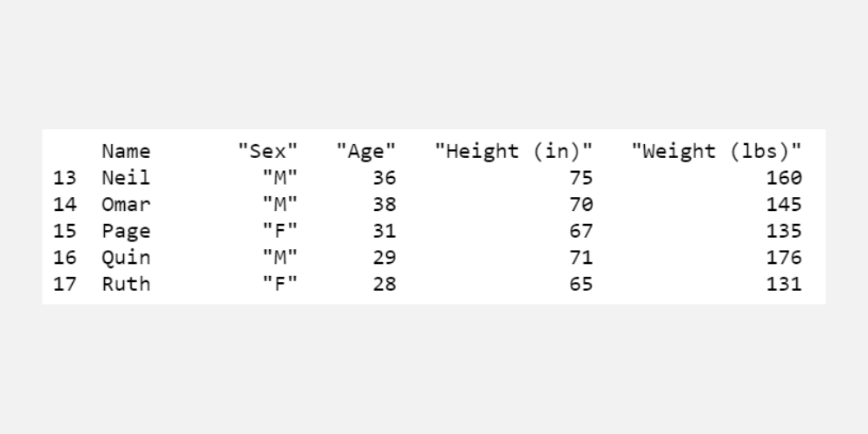
Task: Click the "Height (in)" column header
Action: [514, 151]
